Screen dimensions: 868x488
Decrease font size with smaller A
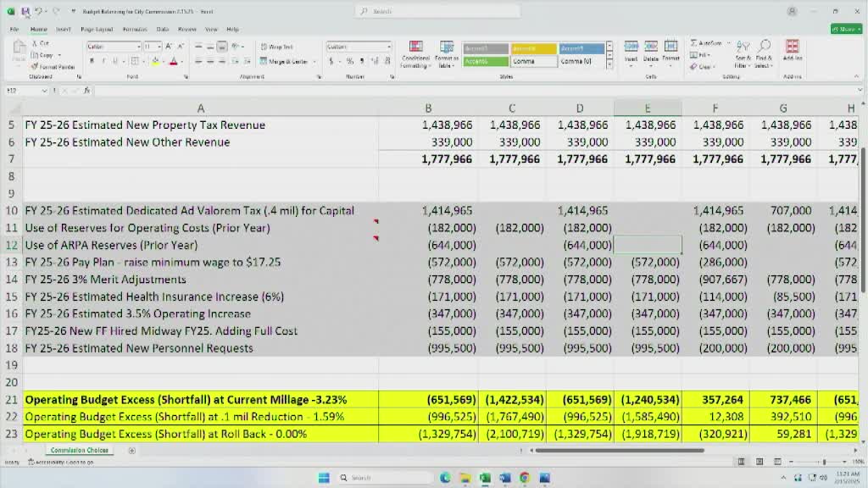[181, 47]
